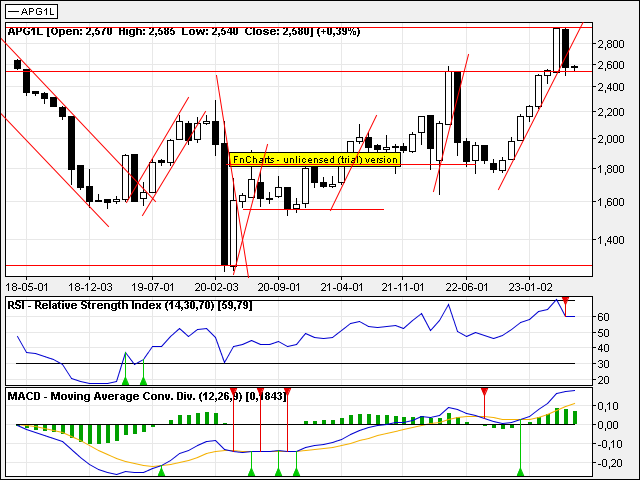Image resolution: width=640 pixels, height=480 pixels.
Task: Click the 21-11-01 date label
Action: 402,287
